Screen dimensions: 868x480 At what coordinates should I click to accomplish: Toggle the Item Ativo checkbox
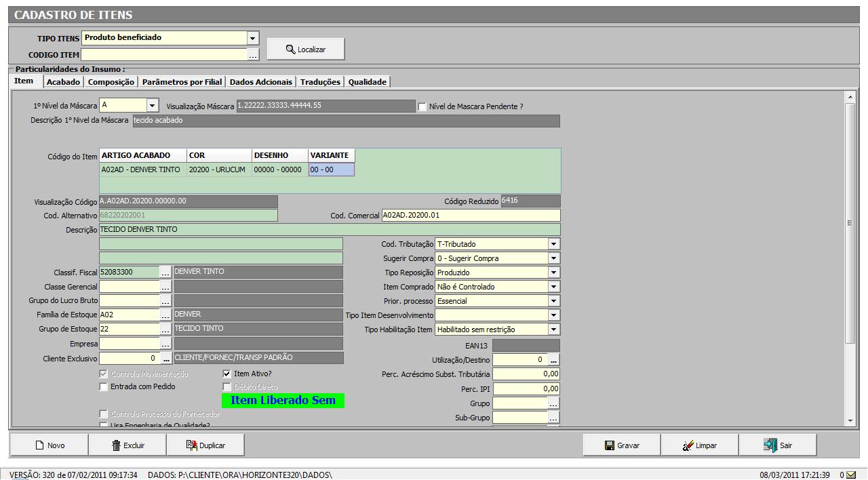pyautogui.click(x=227, y=374)
